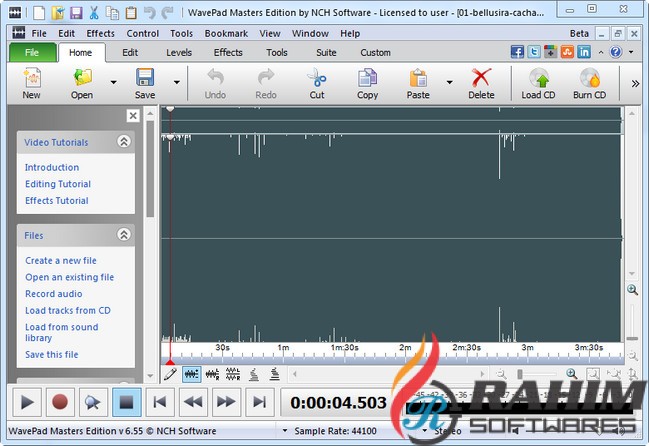Click the 1m mark on the timeline ruler
This screenshot has width=649, height=446.
283,347
